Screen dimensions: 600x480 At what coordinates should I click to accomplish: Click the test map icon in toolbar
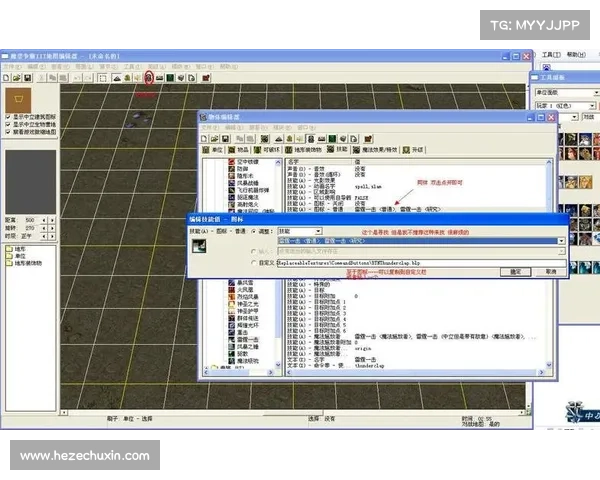click(207, 77)
